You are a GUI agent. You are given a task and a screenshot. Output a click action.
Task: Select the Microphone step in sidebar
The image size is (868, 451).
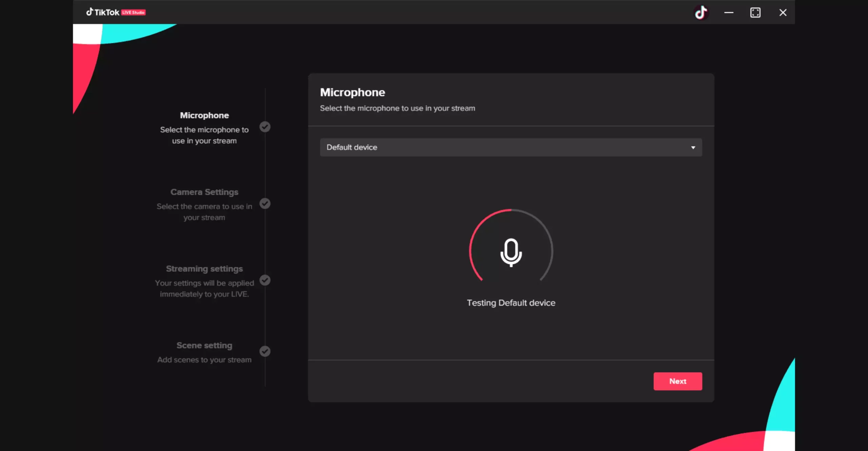[x=204, y=116]
